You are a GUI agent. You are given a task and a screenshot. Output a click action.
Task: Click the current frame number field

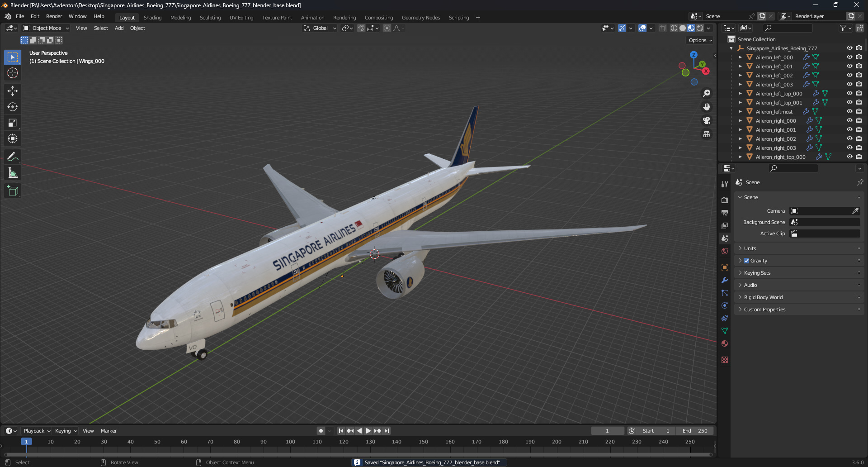[x=607, y=431]
